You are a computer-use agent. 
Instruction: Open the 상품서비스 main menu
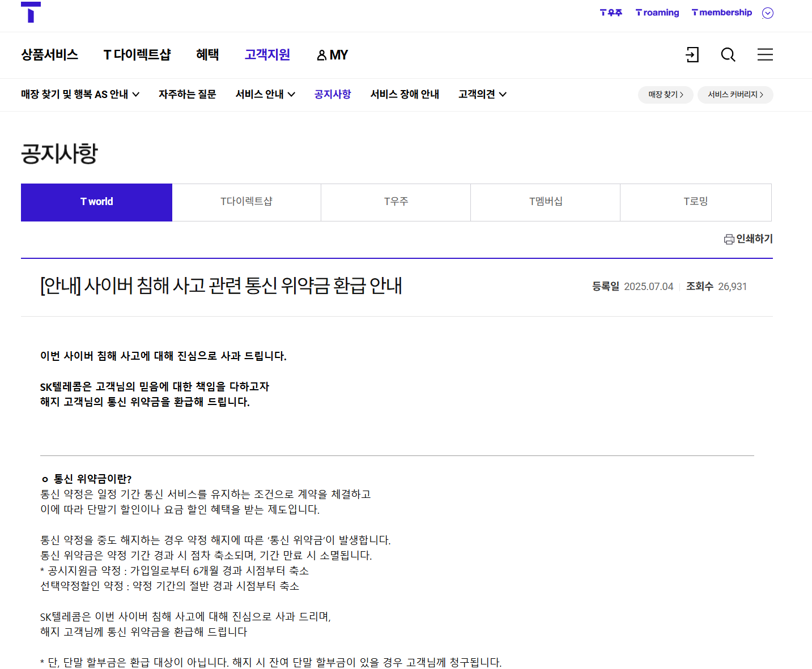[x=50, y=55]
